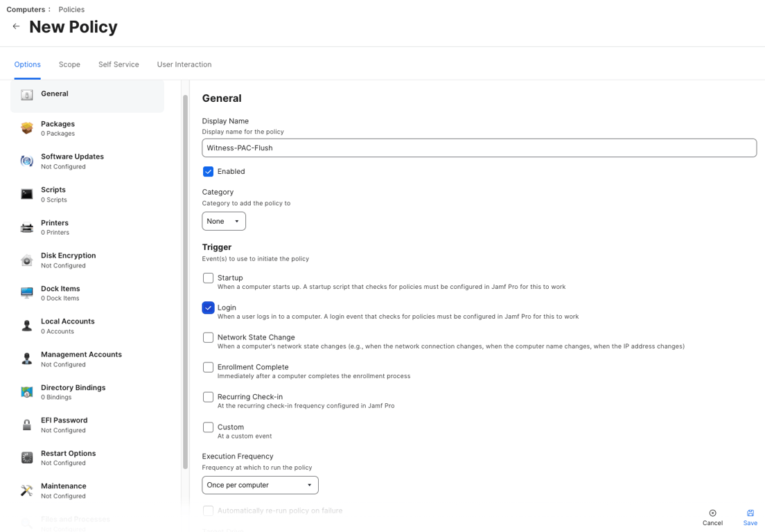Open the Packages payload icon

coord(27,128)
